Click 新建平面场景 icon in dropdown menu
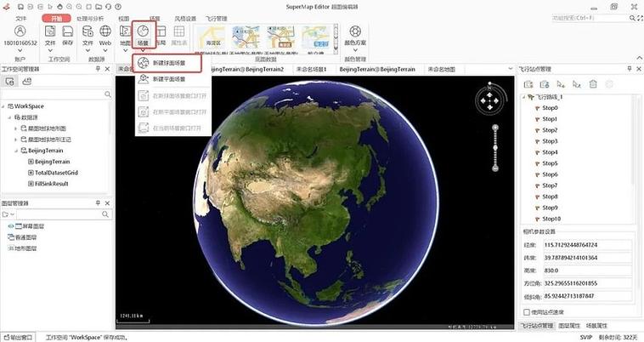Screen dimensions: 644x342 point(143,79)
